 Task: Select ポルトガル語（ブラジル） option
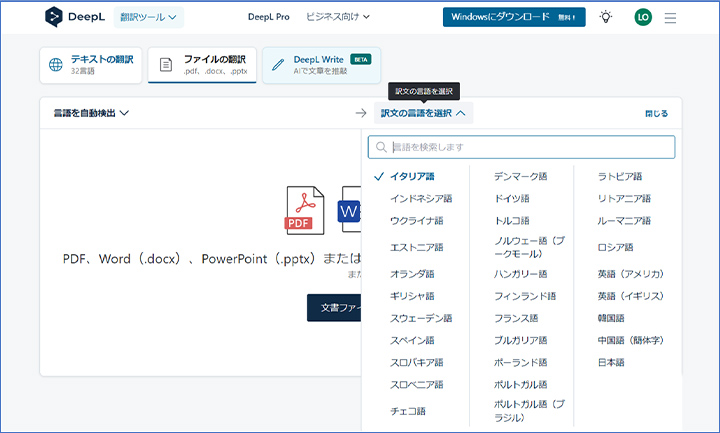click(529, 411)
